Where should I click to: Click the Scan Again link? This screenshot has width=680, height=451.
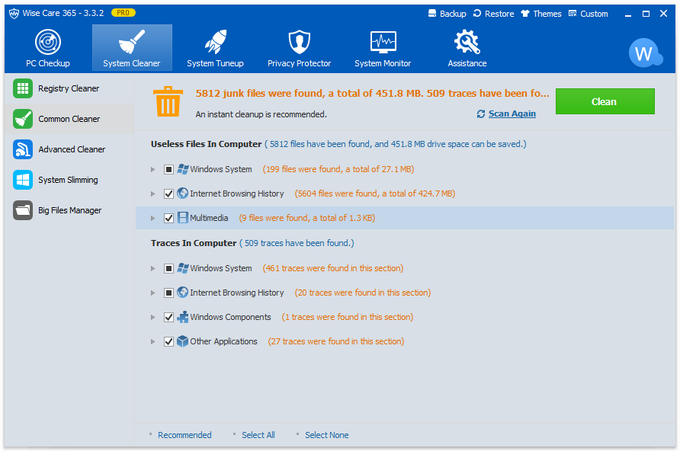point(512,114)
